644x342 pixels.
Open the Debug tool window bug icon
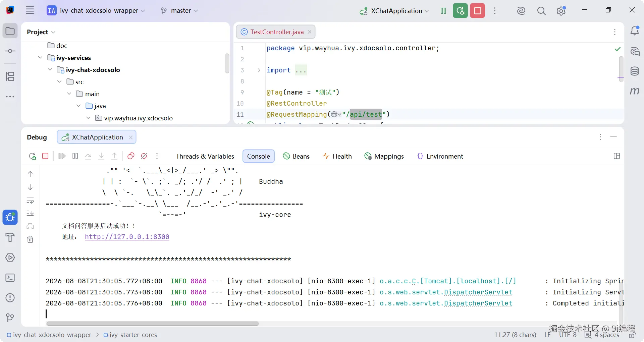click(x=10, y=217)
